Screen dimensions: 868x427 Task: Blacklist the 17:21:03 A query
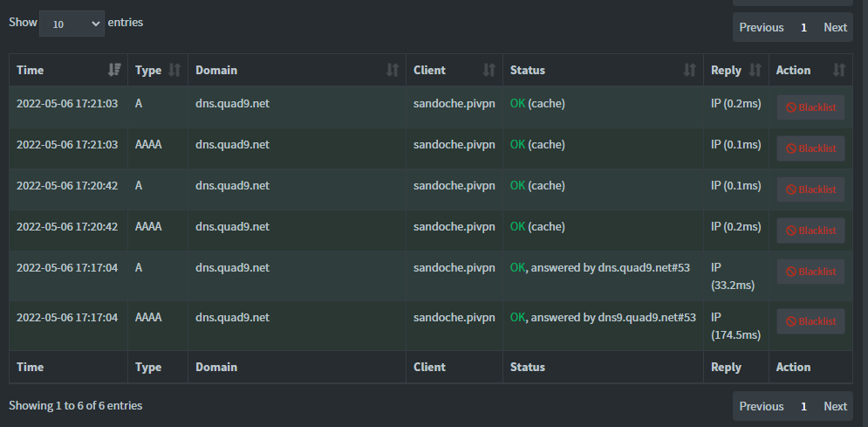pyautogui.click(x=810, y=107)
